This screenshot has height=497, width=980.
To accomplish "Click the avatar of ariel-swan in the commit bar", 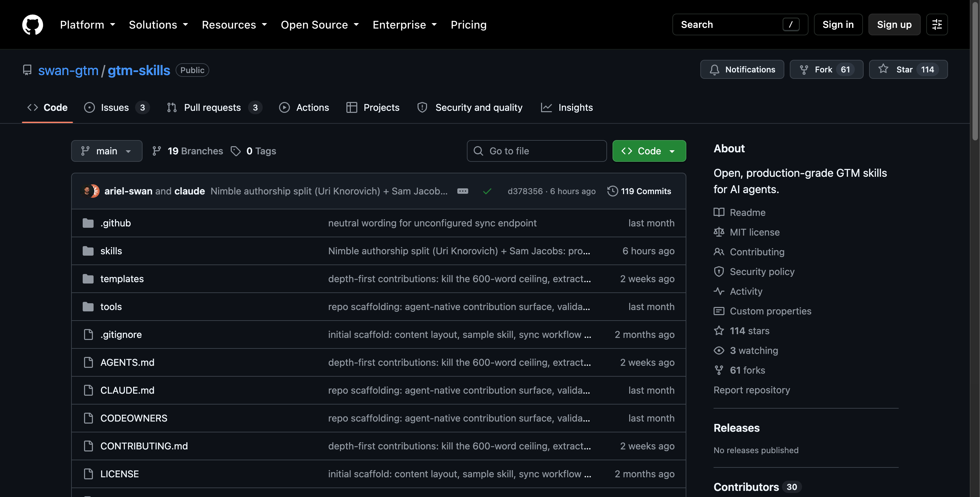I will (87, 191).
